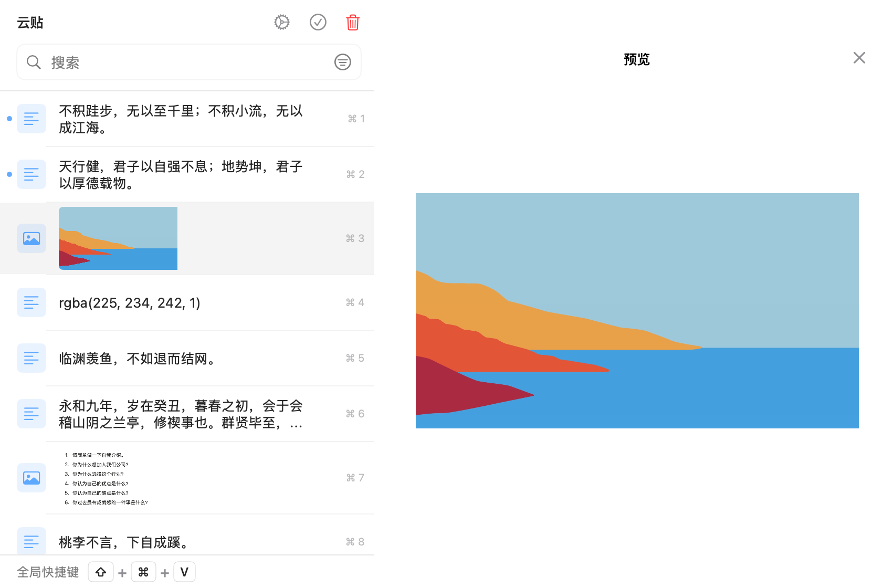Viewport: 884px width, 588px height.
Task: Click the ⌘ 3 shortcut label
Action: tap(355, 238)
